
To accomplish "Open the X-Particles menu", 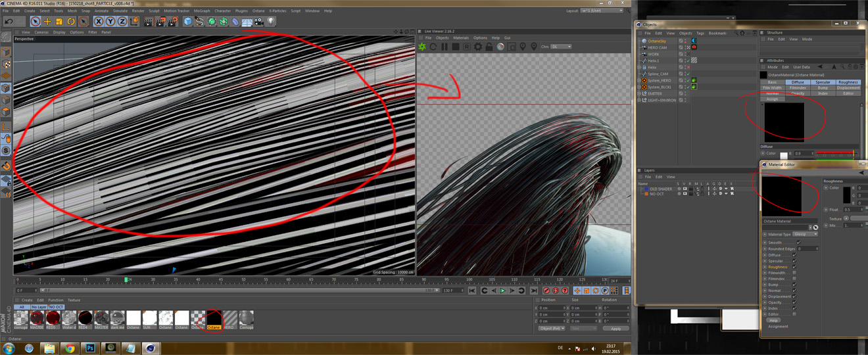I will (279, 11).
